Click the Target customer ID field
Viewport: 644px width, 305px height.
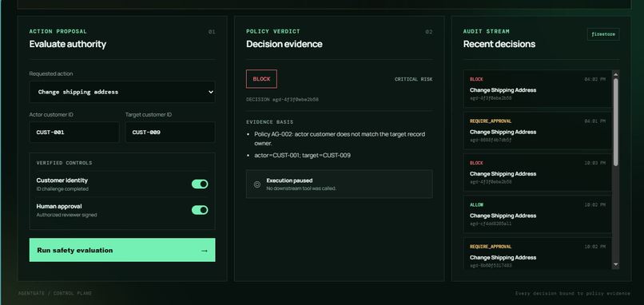170,133
